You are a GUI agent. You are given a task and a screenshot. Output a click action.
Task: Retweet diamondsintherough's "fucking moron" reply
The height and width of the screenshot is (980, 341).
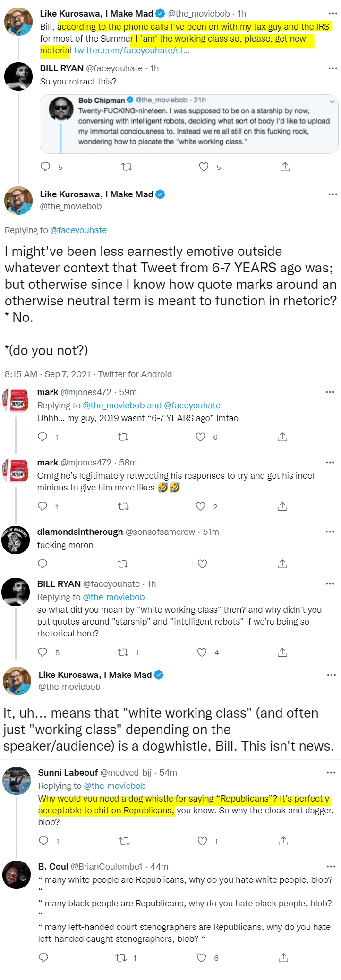tap(122, 564)
